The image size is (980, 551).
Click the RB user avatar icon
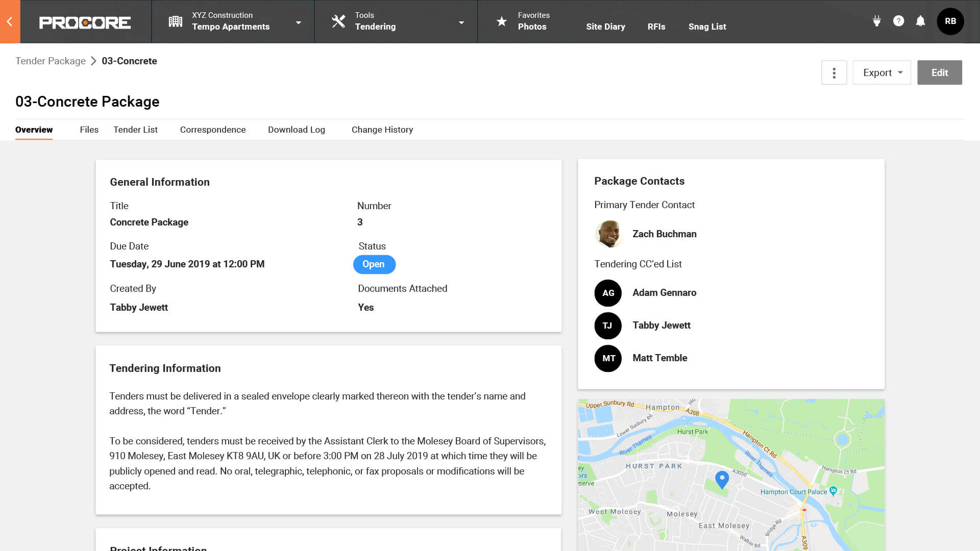tap(950, 21)
